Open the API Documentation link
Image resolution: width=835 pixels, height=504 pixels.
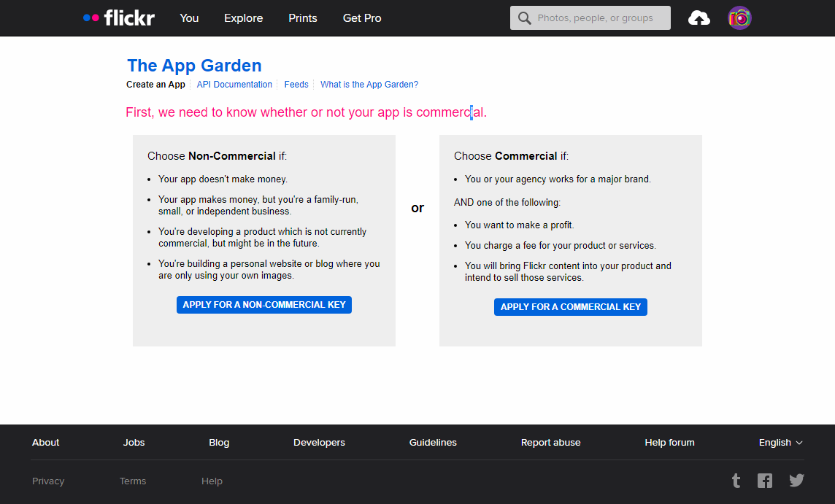[x=234, y=85]
